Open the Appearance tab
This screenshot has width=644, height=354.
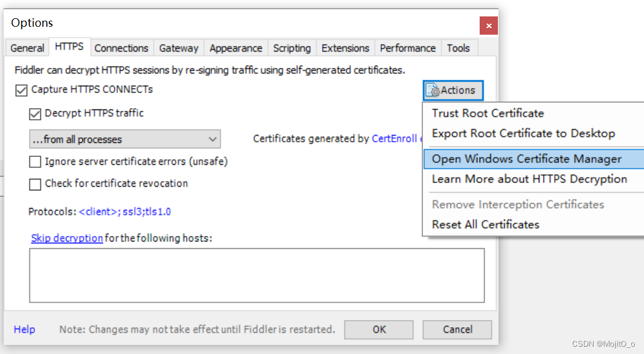[x=236, y=48]
